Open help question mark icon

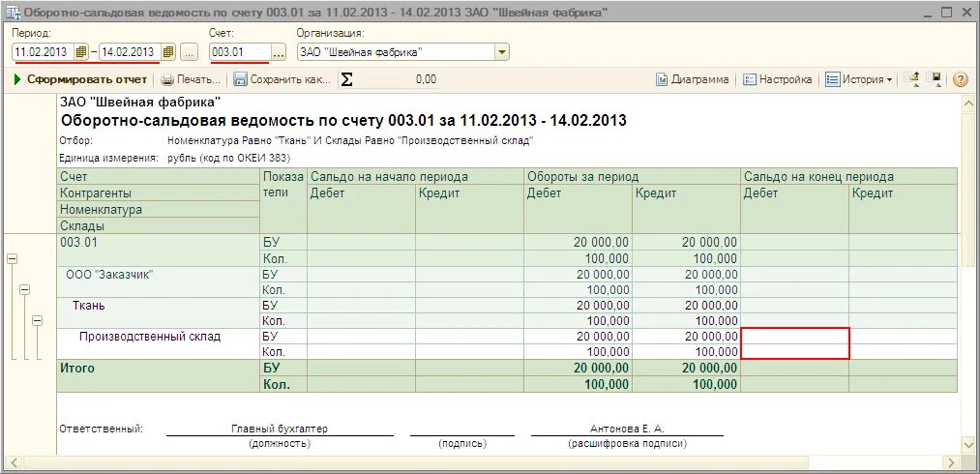(x=960, y=80)
